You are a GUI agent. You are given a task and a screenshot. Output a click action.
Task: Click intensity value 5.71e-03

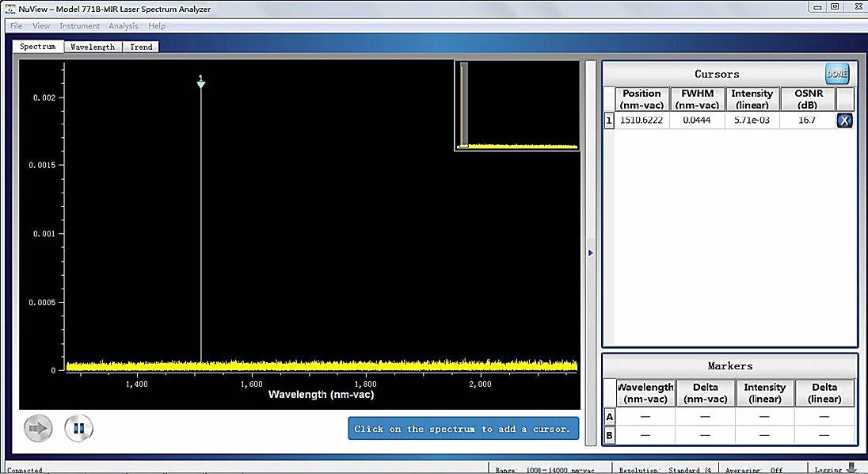[752, 120]
